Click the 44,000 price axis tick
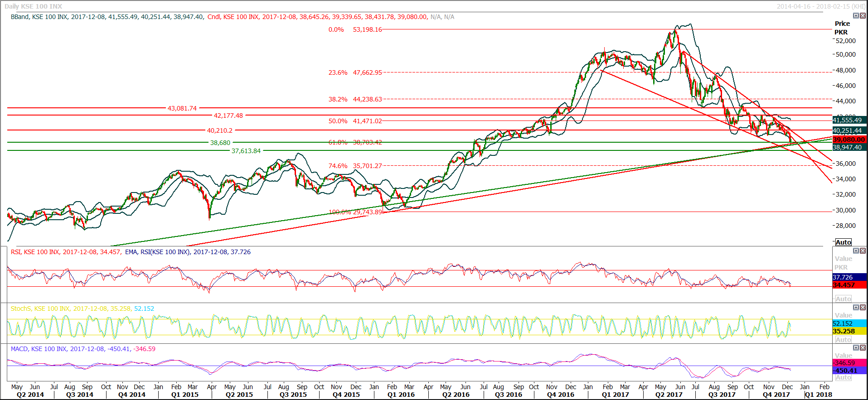 [846, 101]
